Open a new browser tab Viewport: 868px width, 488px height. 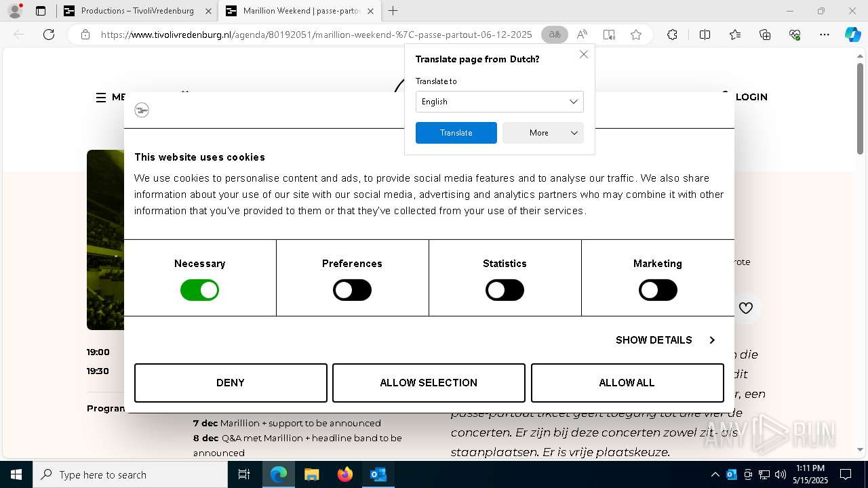(x=393, y=11)
